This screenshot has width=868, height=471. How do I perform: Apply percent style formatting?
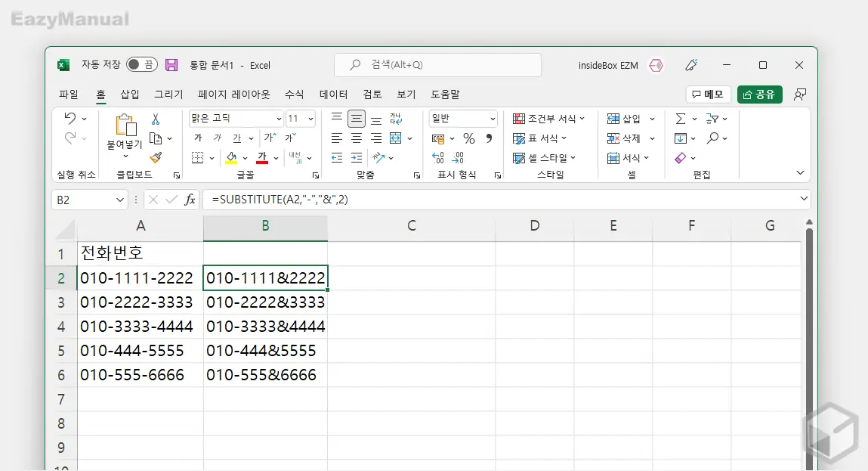pyautogui.click(x=468, y=140)
